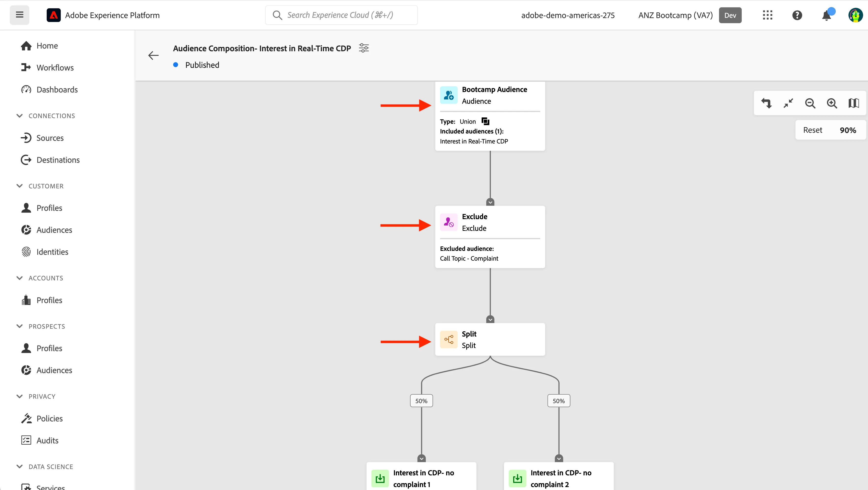Open notifications bell

826,15
